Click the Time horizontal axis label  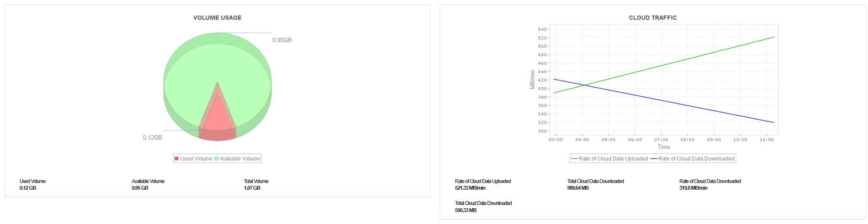(664, 147)
